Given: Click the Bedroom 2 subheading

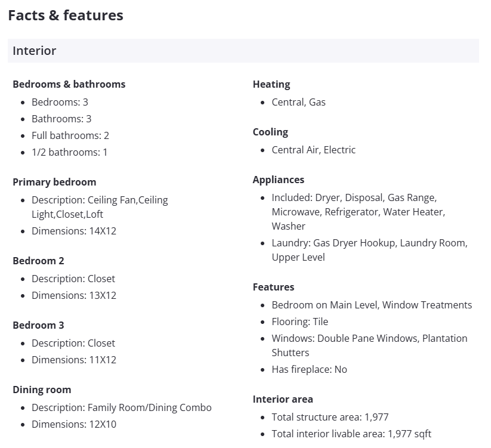Looking at the screenshot, I should click(38, 261).
